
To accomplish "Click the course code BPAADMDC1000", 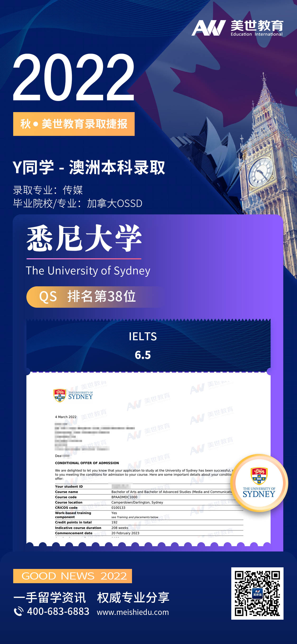I will point(124,497).
